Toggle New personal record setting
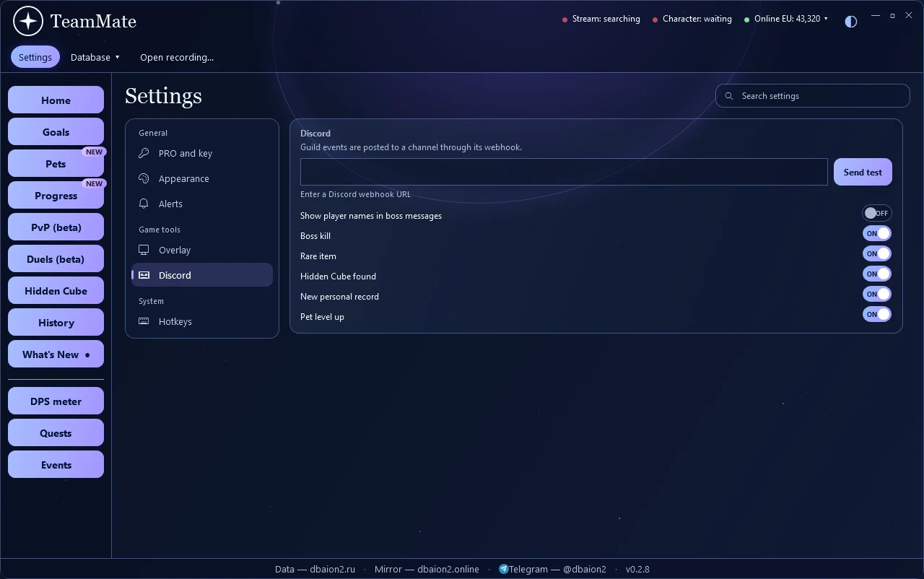 click(877, 294)
